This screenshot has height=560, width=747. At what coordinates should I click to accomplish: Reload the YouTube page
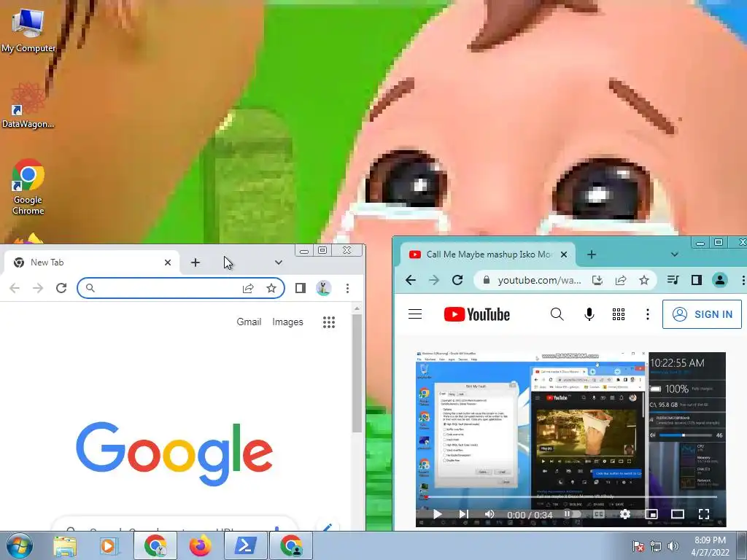[457, 280]
